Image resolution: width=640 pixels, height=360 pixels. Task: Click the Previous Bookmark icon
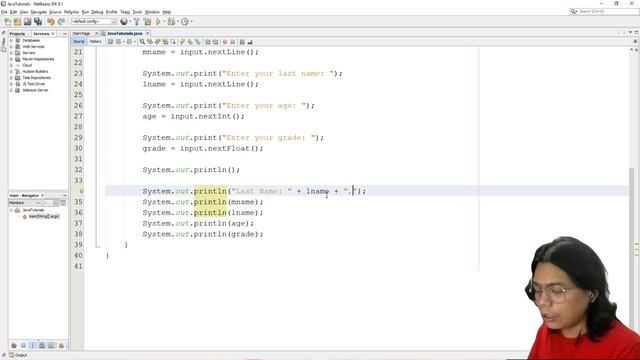pos(181,42)
